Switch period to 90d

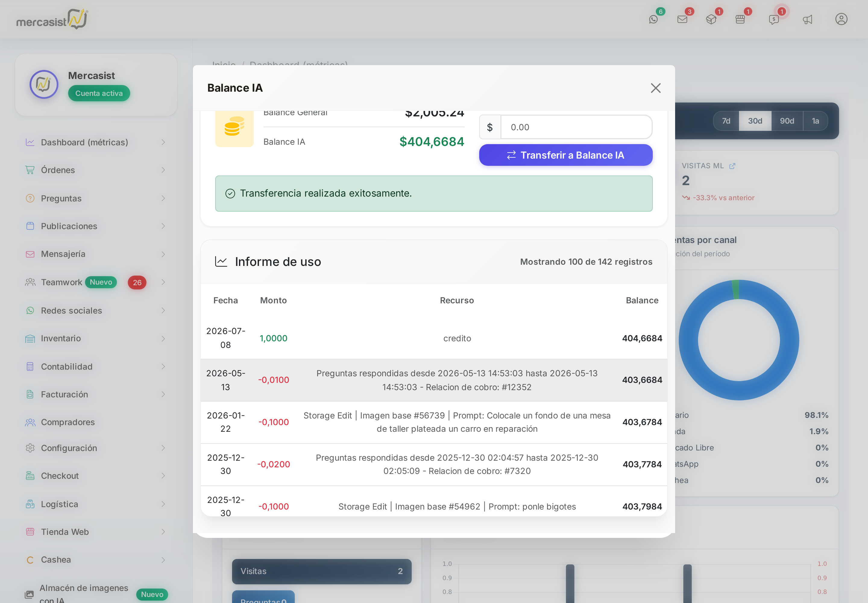click(x=787, y=121)
